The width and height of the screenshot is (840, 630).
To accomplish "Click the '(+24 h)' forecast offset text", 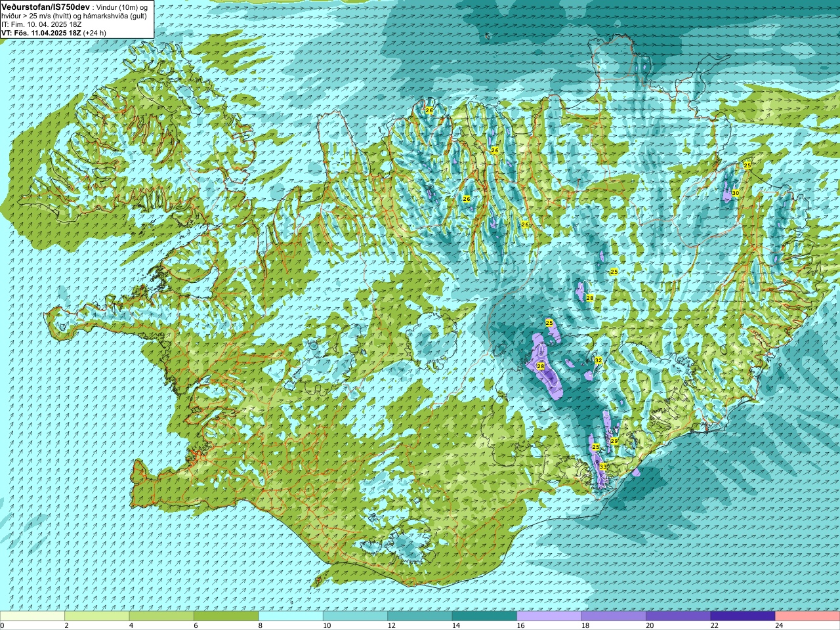I will tap(95, 33).
